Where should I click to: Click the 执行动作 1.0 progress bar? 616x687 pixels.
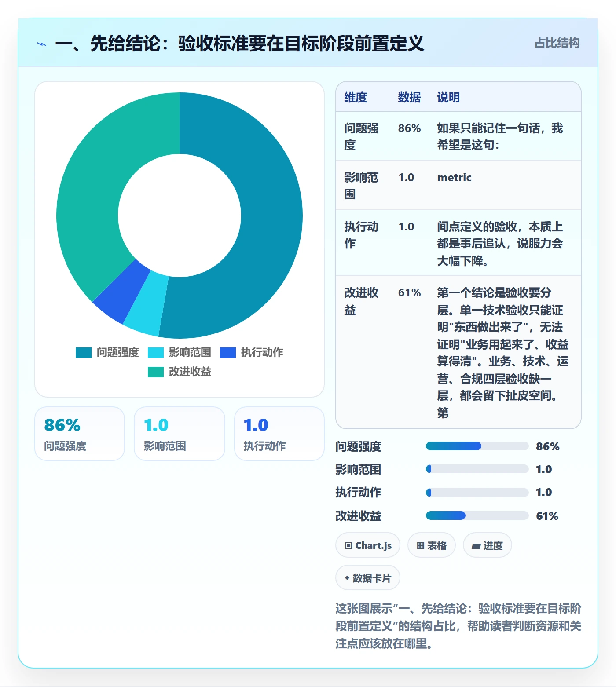pyautogui.click(x=477, y=493)
